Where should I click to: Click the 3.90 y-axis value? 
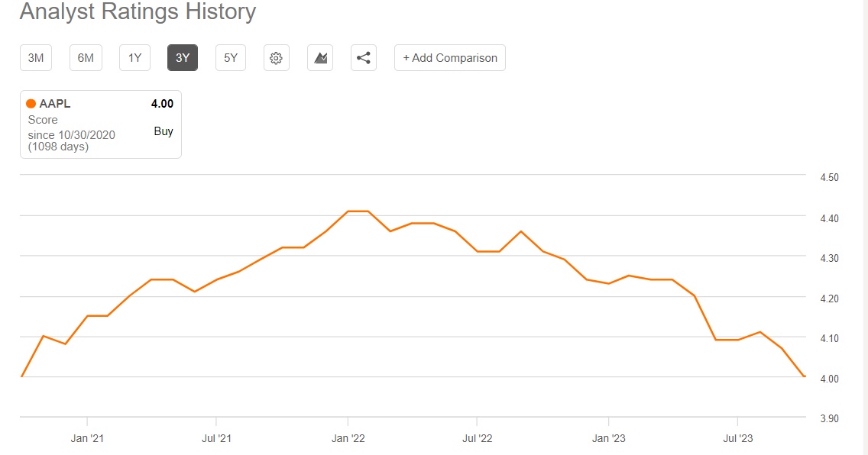pos(829,418)
